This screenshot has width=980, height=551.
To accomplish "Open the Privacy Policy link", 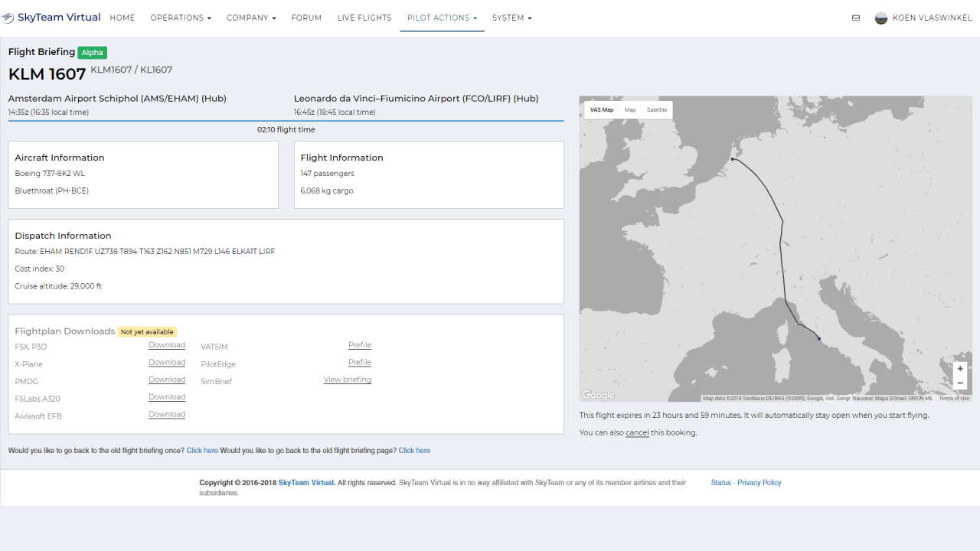I will pyautogui.click(x=759, y=483).
